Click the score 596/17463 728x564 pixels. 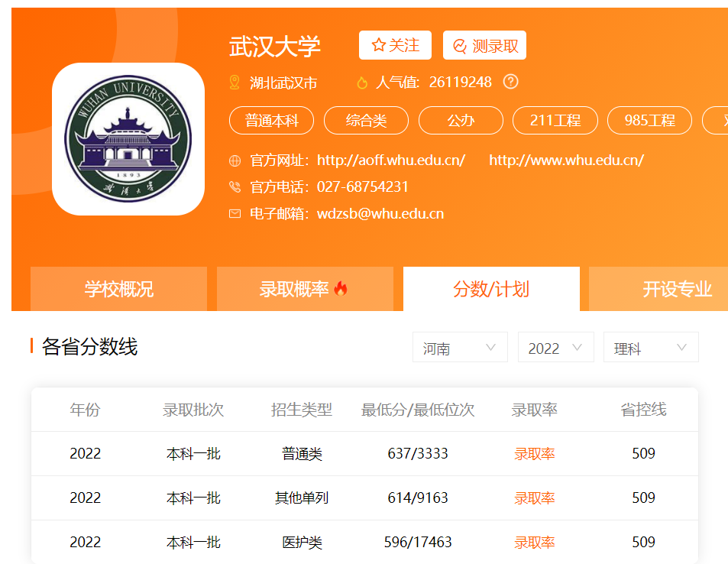pos(418,542)
